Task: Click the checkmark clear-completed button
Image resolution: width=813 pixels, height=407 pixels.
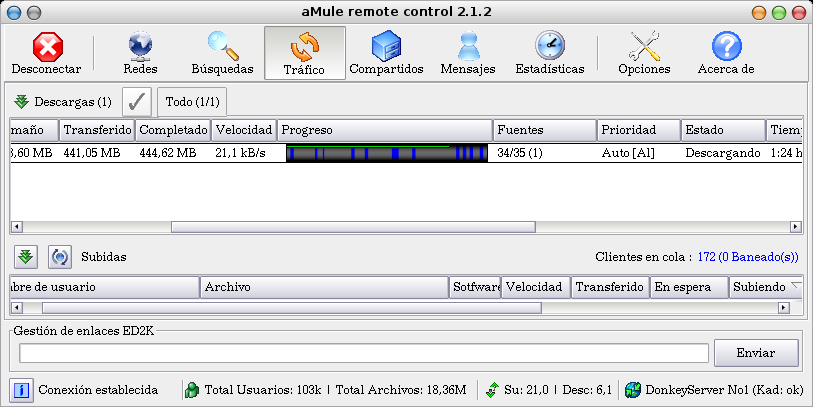Action: (137, 102)
